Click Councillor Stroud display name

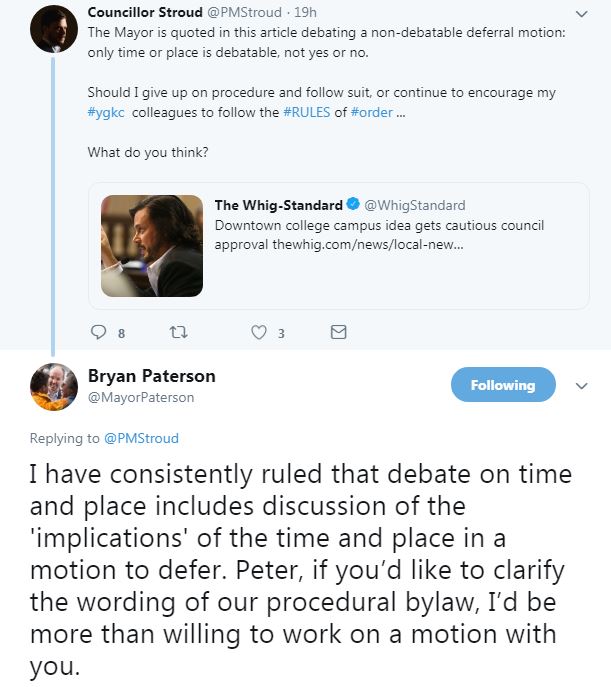point(147,13)
